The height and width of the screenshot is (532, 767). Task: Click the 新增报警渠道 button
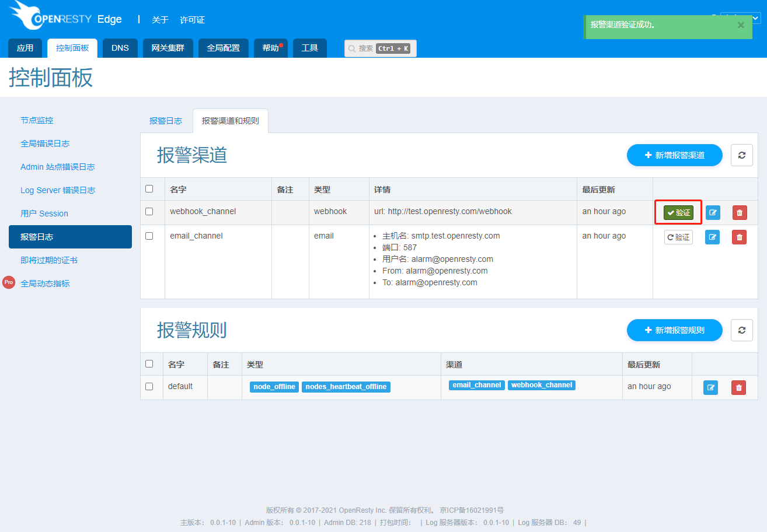point(675,155)
